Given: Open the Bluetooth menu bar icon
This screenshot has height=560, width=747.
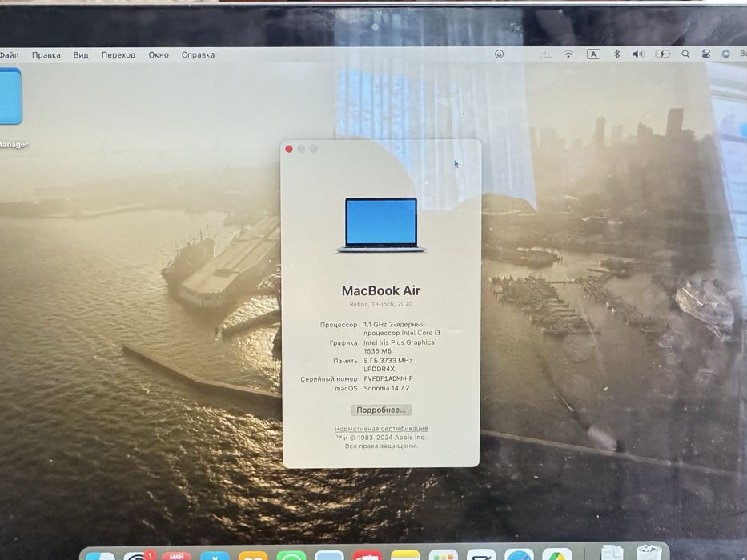Looking at the screenshot, I should (x=617, y=54).
